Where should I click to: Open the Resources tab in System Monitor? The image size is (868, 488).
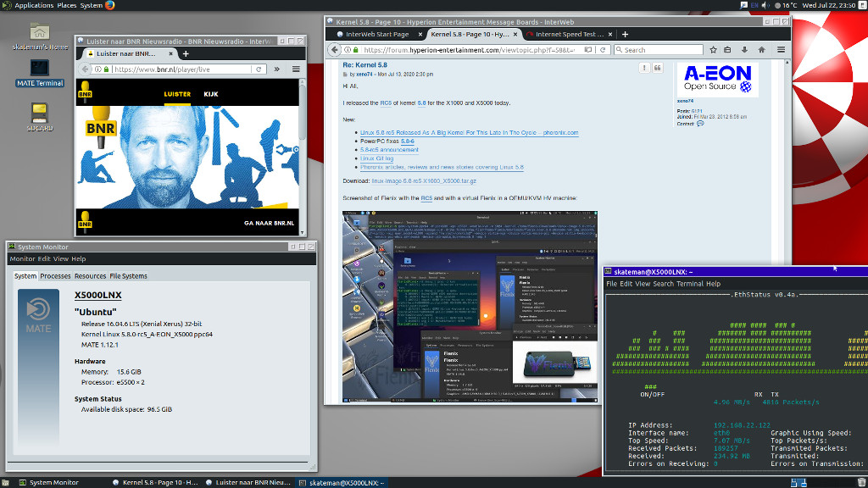point(90,276)
